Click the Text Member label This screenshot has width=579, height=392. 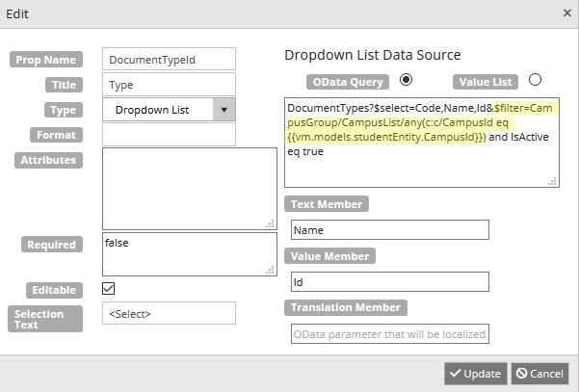327,204
